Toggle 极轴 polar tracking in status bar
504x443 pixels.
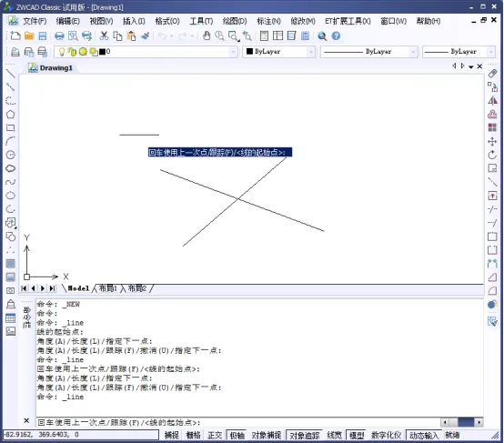click(x=237, y=436)
